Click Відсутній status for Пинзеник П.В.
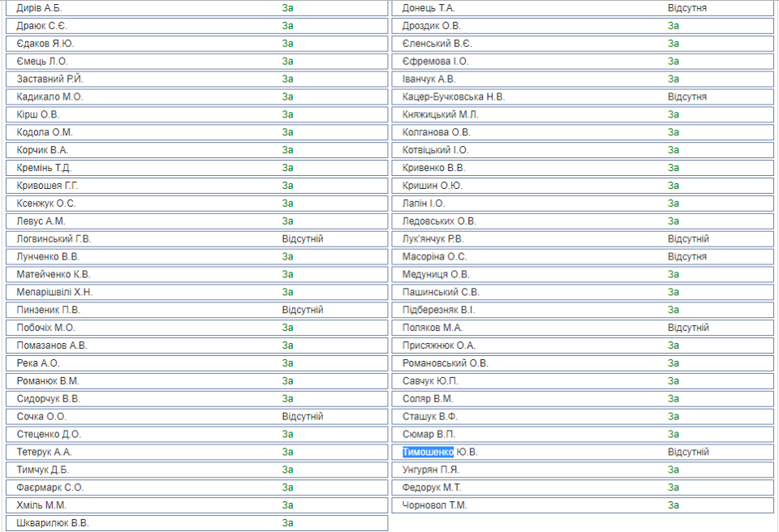The width and height of the screenshot is (779, 532). pyautogui.click(x=302, y=310)
